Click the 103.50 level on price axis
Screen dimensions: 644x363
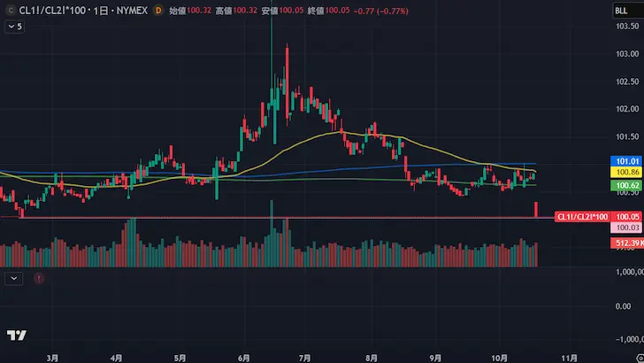625,26
